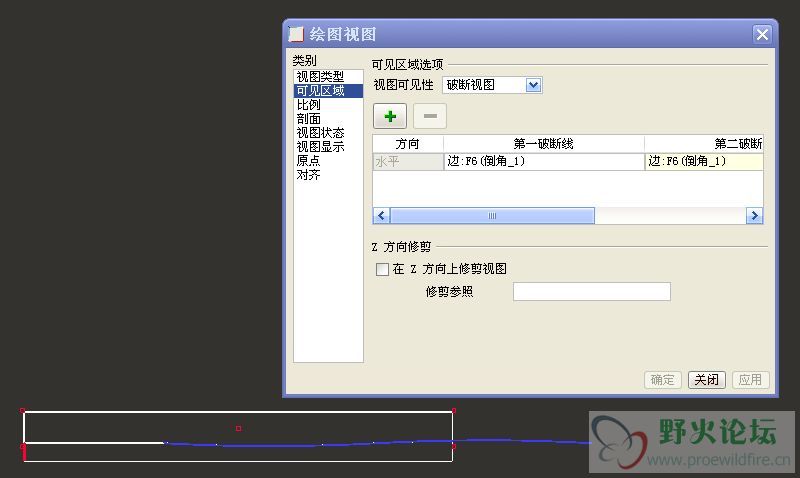Select first break line cell 边:F6(倒角_1)
The image size is (800, 478).
coord(544,162)
